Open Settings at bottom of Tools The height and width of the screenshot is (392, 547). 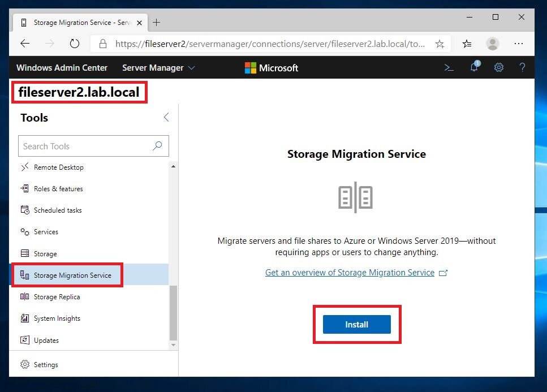pyautogui.click(x=93, y=364)
